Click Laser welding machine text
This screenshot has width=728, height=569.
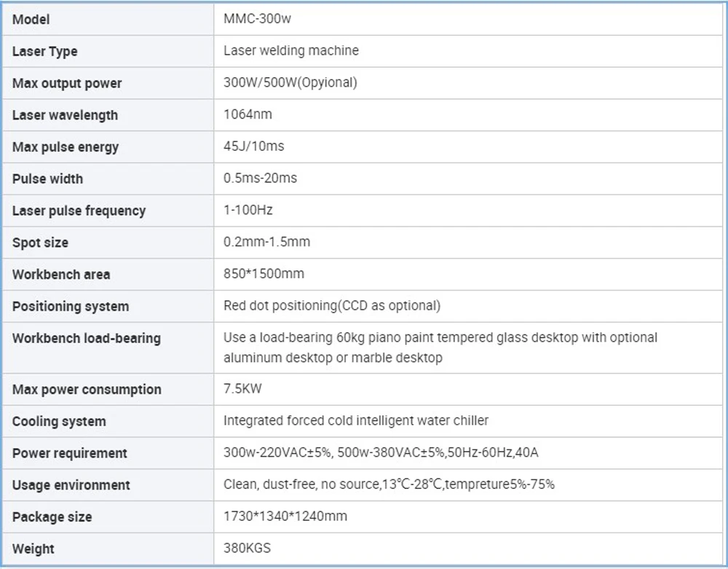click(290, 51)
